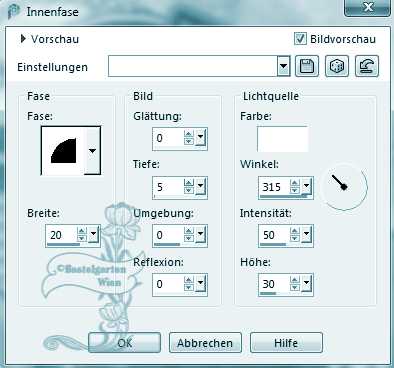Click the Winkel value field showing 315

tap(275, 187)
